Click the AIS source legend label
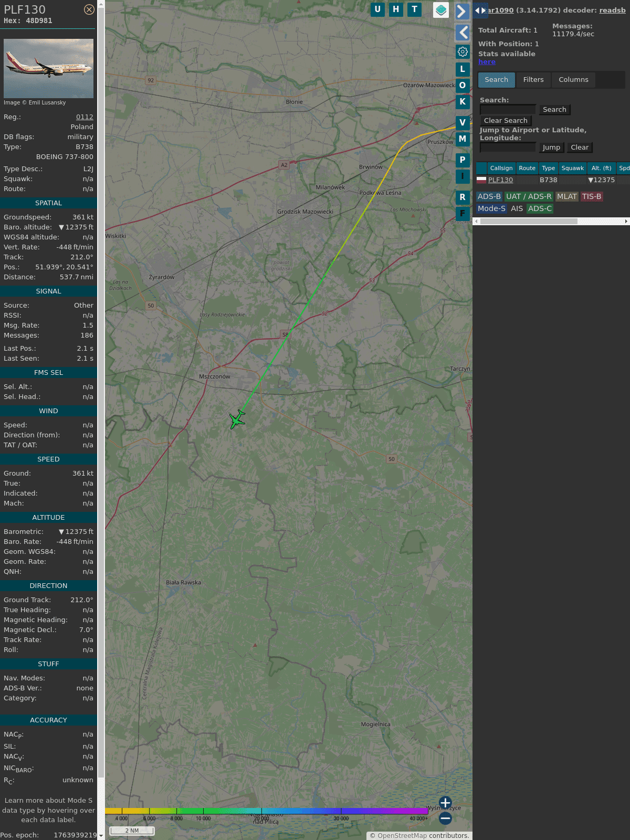This screenshot has height=840, width=630. pyautogui.click(x=517, y=208)
